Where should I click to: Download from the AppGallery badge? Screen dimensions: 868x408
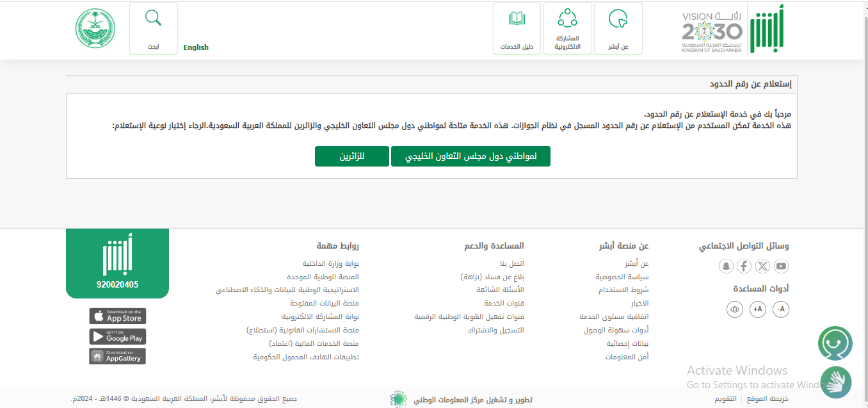118,356
